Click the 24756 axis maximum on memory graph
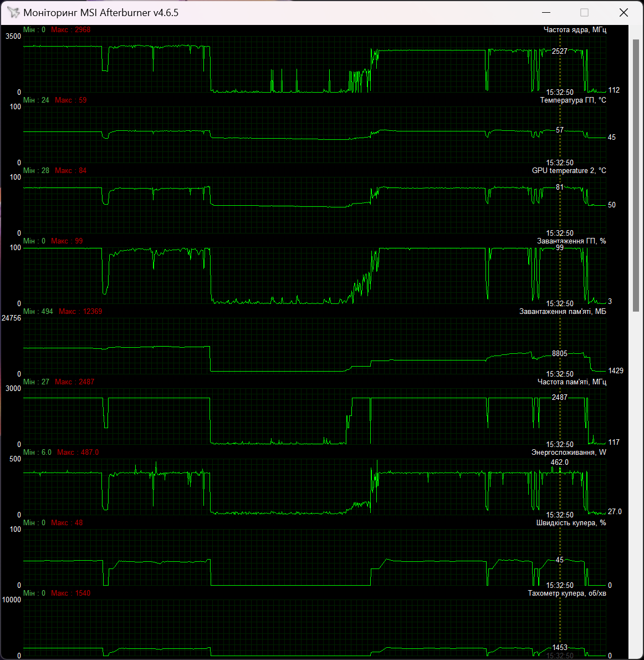 [x=11, y=318]
